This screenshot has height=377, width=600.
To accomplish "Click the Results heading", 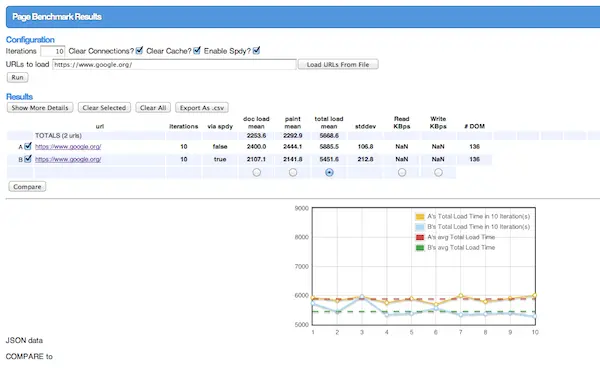I will point(19,96).
